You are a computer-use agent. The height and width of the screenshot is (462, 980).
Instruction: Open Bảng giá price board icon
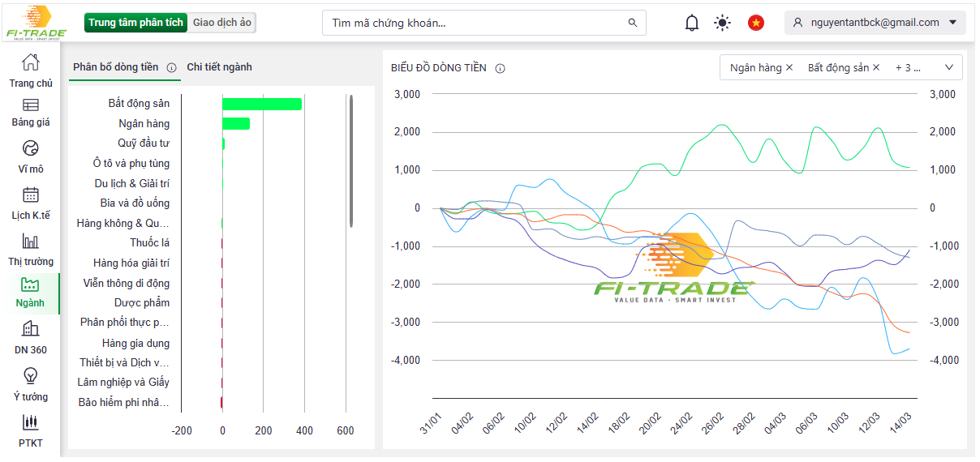(x=30, y=105)
